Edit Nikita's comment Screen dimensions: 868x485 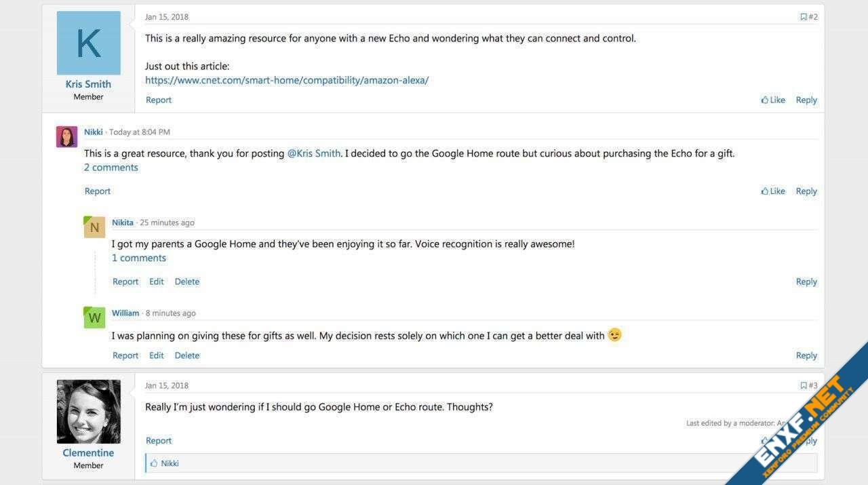coord(157,282)
